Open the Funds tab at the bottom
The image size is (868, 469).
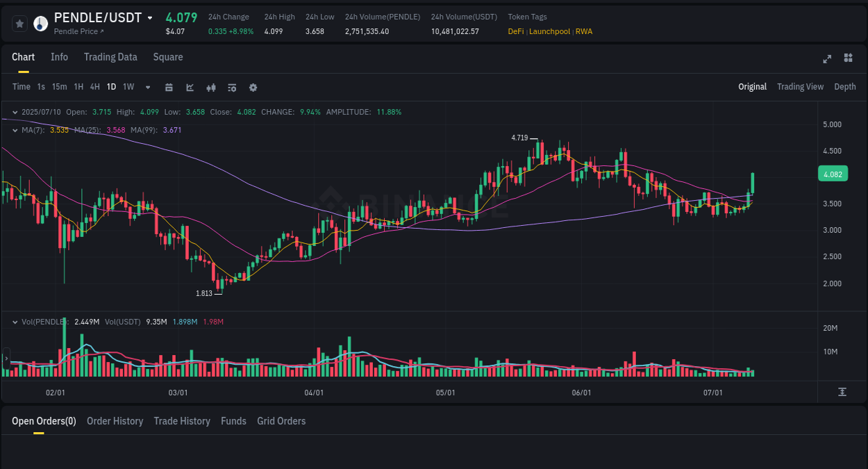[x=233, y=421]
